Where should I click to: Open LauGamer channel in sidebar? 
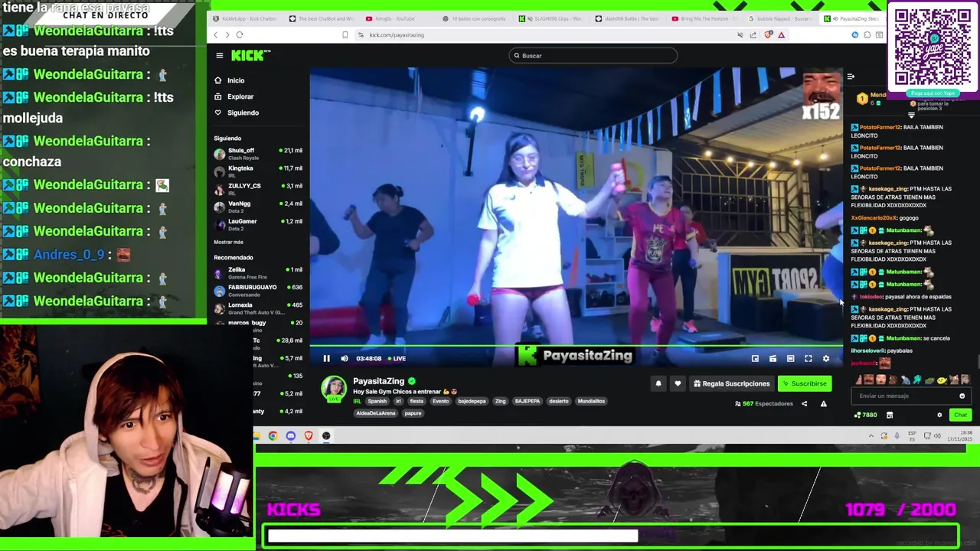258,224
